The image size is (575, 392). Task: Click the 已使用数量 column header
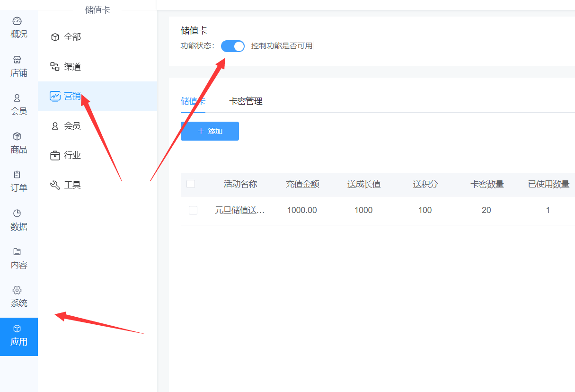click(x=548, y=184)
